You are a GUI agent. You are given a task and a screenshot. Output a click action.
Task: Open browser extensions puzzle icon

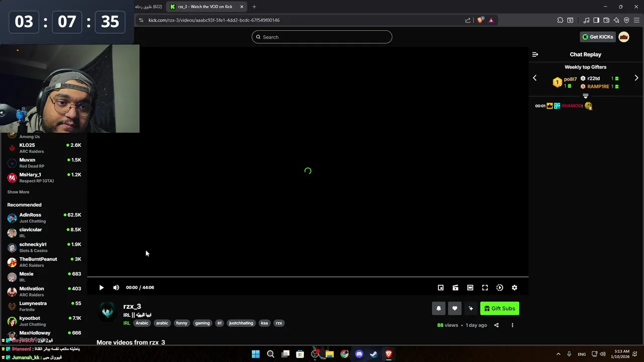click(x=560, y=20)
